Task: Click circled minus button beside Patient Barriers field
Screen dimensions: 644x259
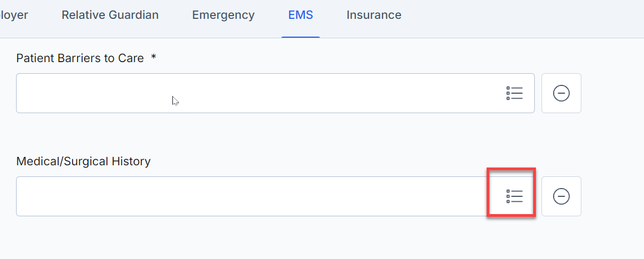Action: pos(561,93)
